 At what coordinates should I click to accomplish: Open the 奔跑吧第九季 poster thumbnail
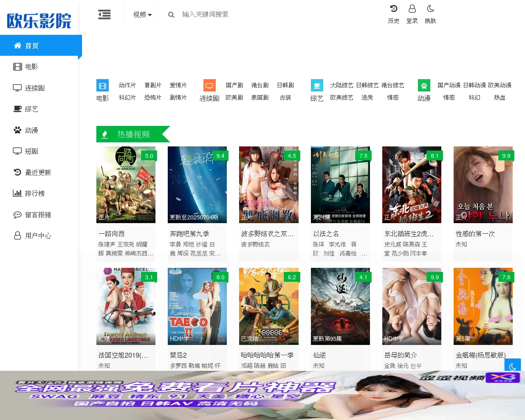pos(197,185)
